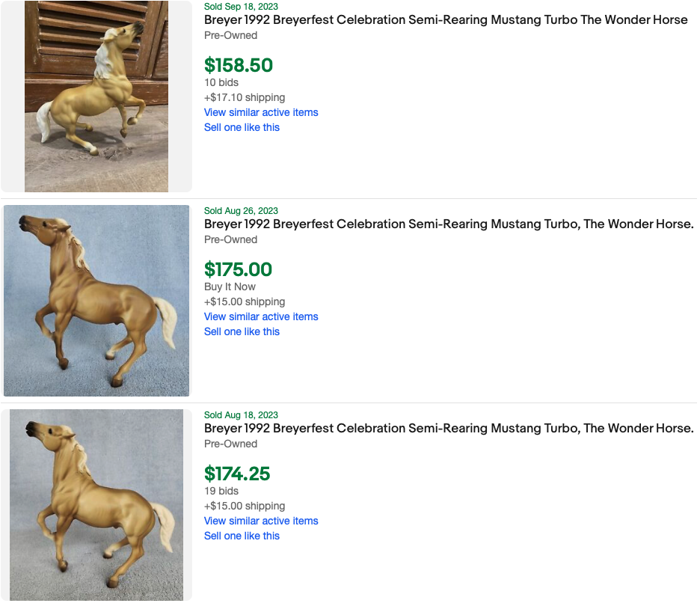This screenshot has width=700, height=606.
Task: Open the thumbnail of the $174.25 horse listing
Action: pyautogui.click(x=96, y=505)
